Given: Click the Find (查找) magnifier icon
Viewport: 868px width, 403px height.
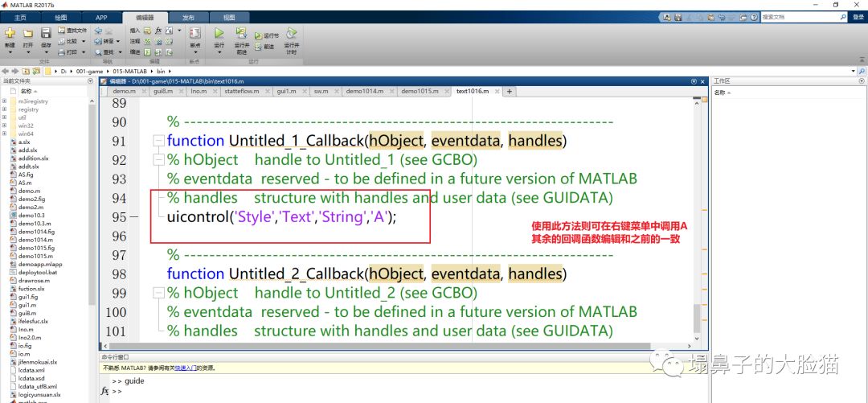Looking at the screenshot, I should [x=99, y=52].
